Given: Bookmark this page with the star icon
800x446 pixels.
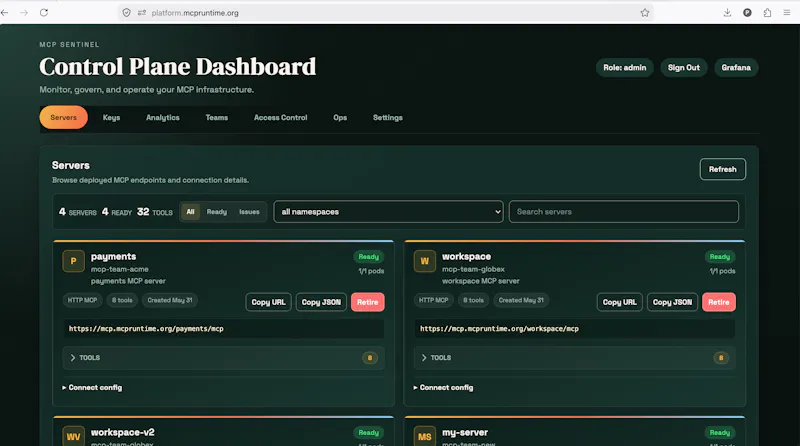Looking at the screenshot, I should [x=645, y=13].
